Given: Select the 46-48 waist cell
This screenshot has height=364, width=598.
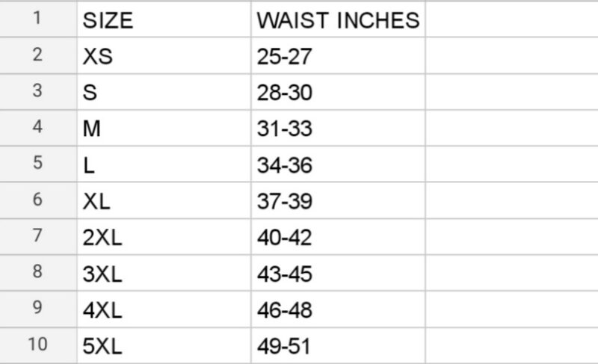Looking at the screenshot, I should pyautogui.click(x=338, y=310).
